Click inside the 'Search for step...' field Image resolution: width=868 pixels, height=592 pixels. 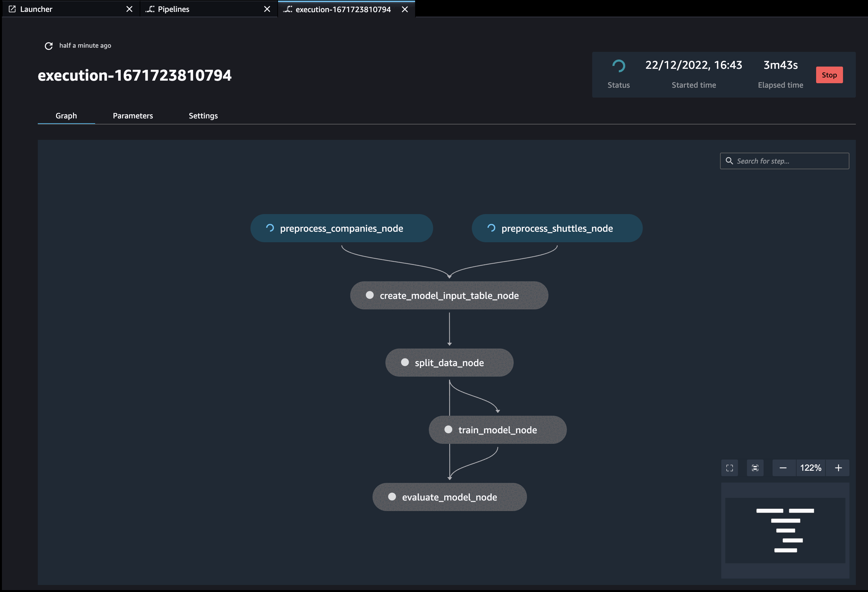(790, 161)
